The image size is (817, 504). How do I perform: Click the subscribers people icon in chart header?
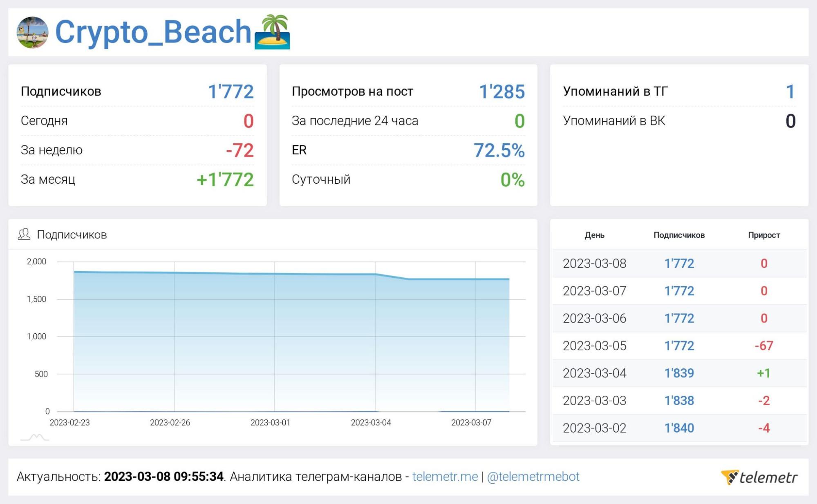click(x=24, y=234)
